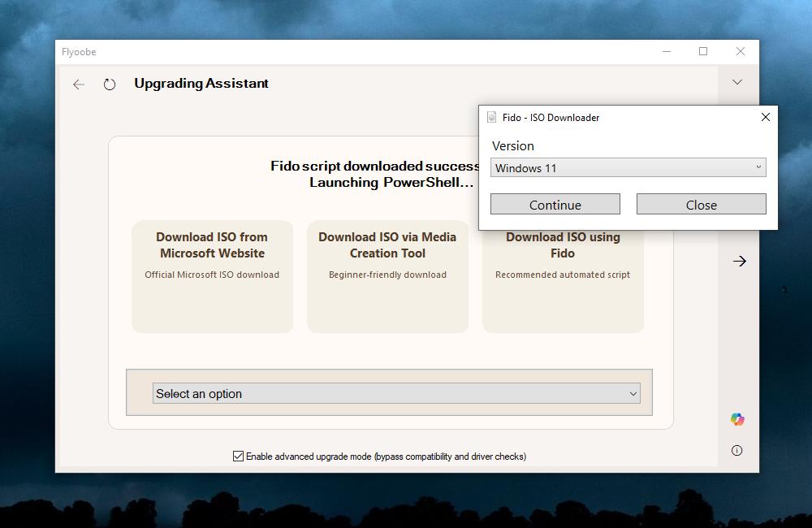This screenshot has height=528, width=812.
Task: Click the Fido script downloaded status text
Action: [375, 174]
